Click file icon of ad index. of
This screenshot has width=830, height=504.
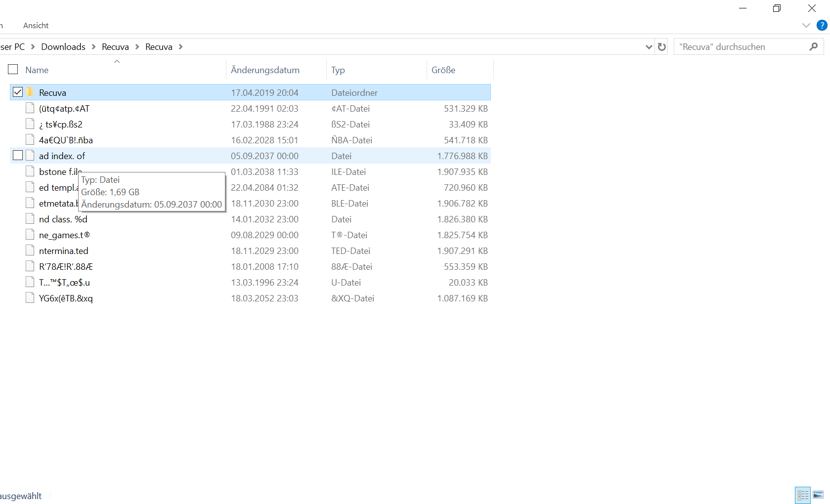tap(30, 156)
